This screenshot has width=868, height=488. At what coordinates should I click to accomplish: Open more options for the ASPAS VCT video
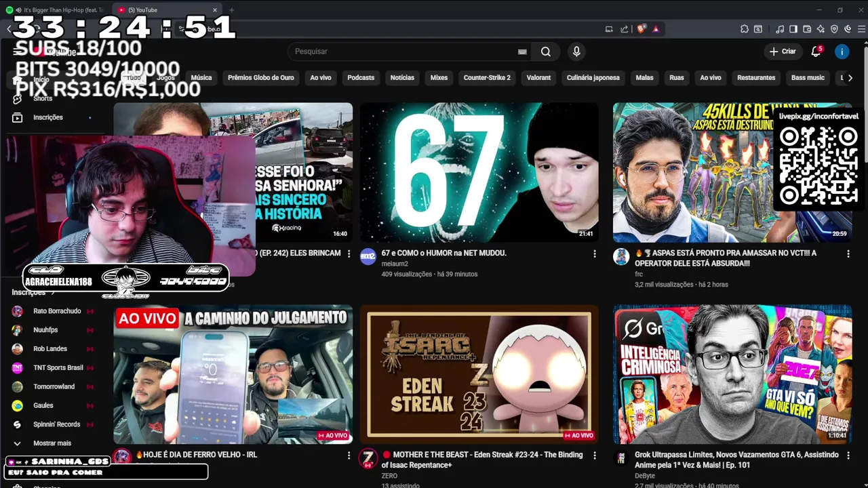pos(848,253)
